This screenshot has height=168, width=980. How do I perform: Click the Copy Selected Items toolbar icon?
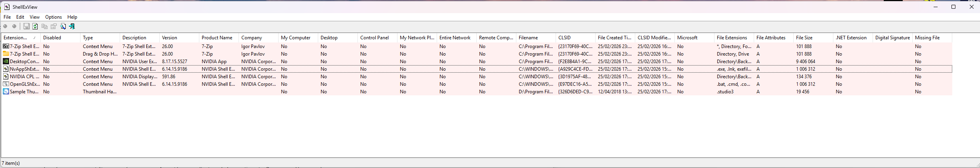(44, 26)
